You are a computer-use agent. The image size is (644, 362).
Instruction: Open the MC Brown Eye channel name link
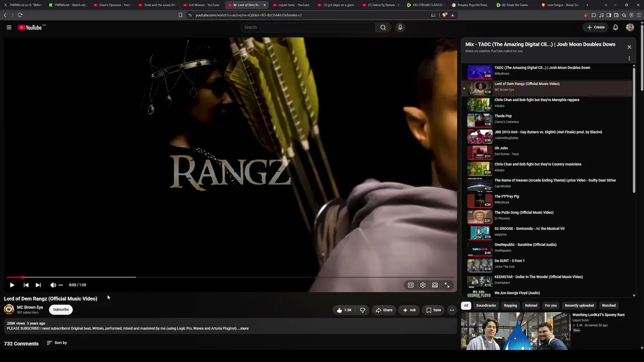30,307
